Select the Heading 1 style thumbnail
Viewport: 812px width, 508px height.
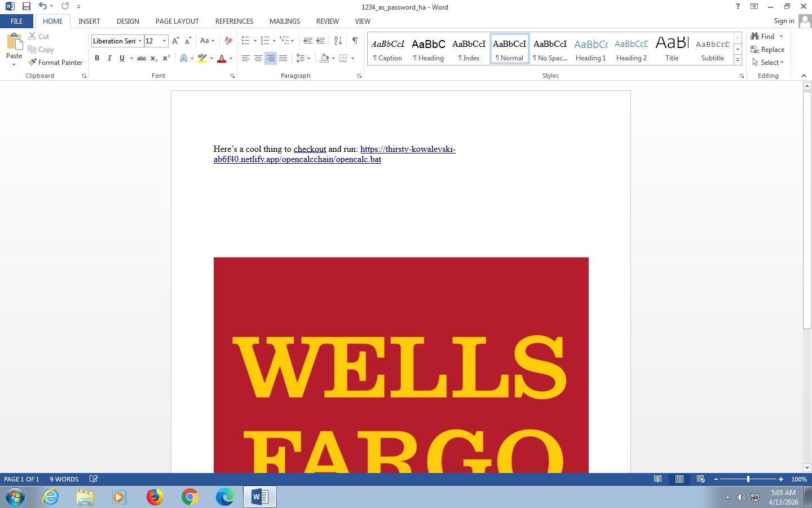pyautogui.click(x=590, y=49)
